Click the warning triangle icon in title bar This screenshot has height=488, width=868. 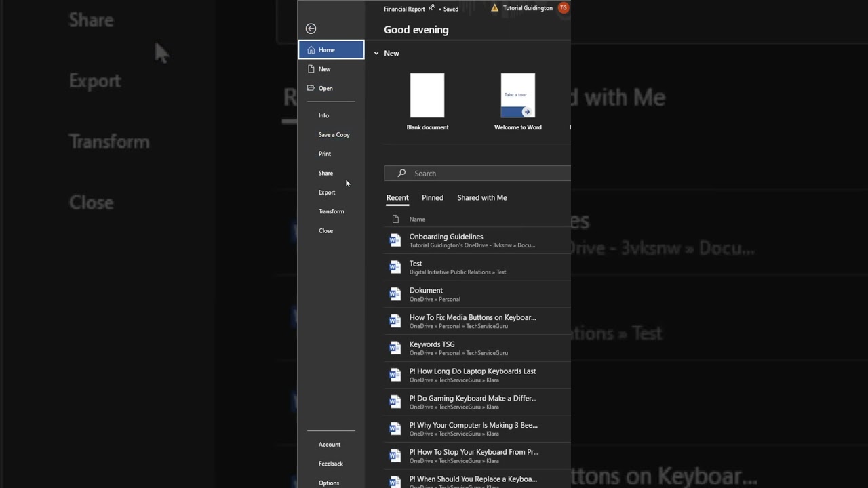[x=494, y=8]
